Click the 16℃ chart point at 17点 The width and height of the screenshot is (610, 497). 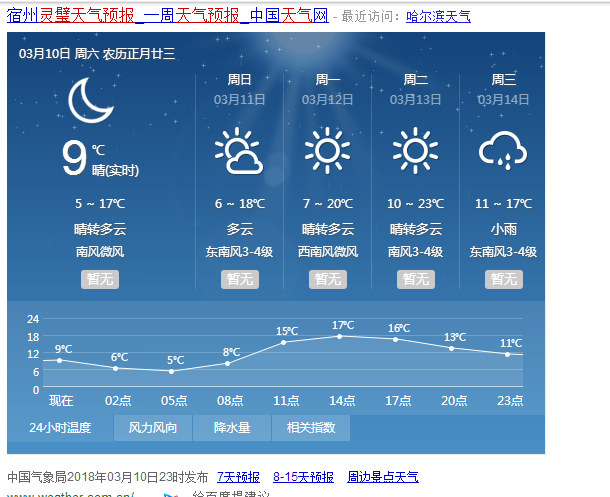[395, 340]
